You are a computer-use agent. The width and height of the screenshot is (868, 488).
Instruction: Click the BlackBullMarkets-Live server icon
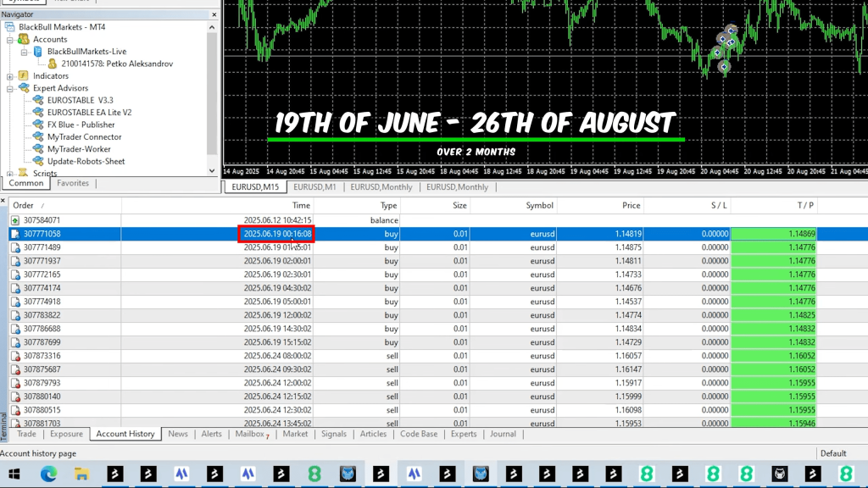[37, 52]
